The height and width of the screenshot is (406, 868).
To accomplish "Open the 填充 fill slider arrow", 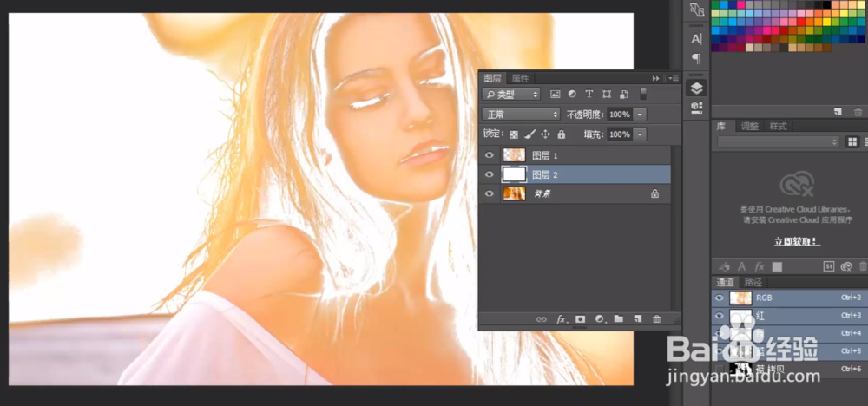I will click(640, 134).
